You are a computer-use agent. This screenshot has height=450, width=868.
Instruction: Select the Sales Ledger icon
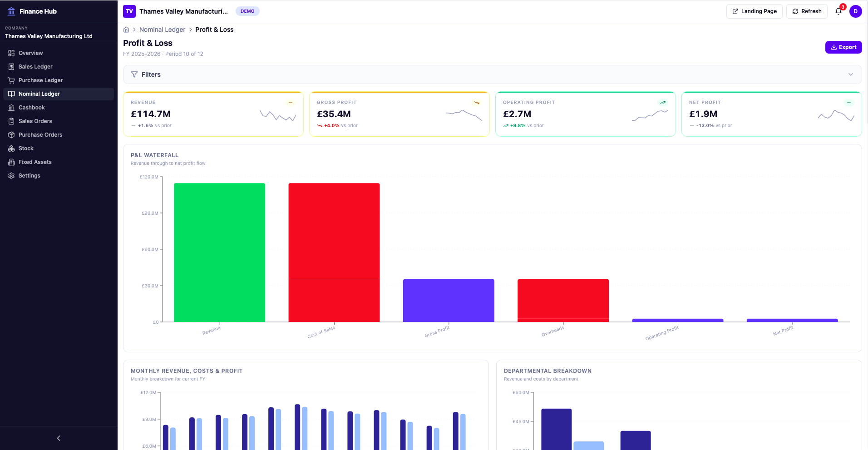click(x=10, y=67)
